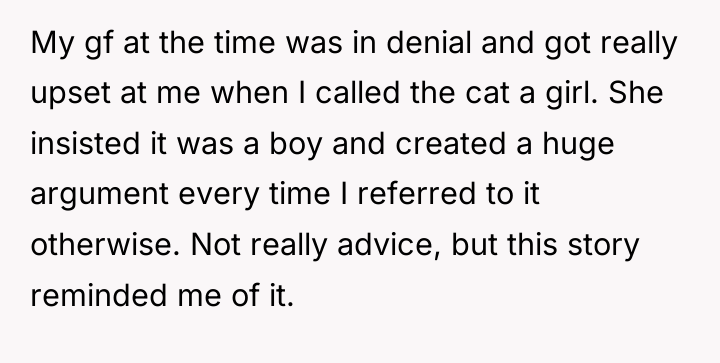Click the word "gf" in first line
The width and height of the screenshot is (720, 363).
(99, 46)
